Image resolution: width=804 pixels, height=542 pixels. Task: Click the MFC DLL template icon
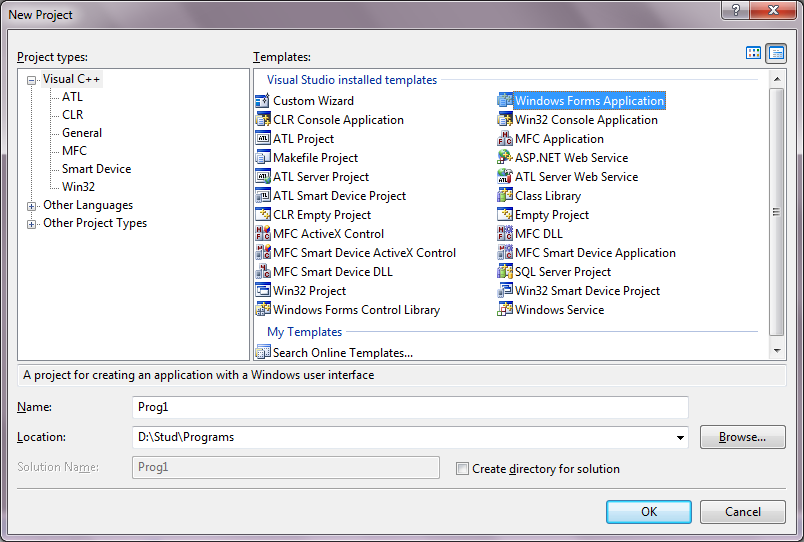click(x=505, y=233)
